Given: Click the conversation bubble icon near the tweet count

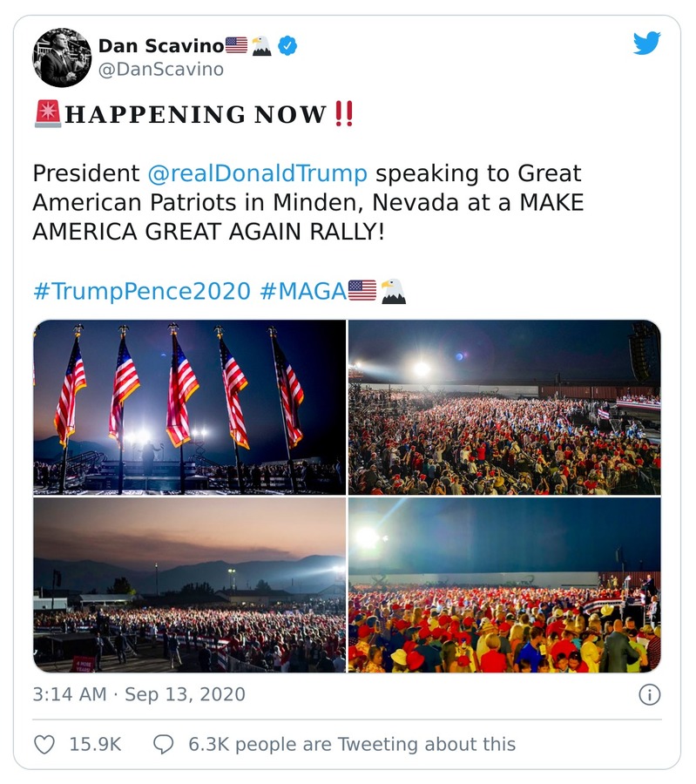Looking at the screenshot, I should [x=163, y=743].
